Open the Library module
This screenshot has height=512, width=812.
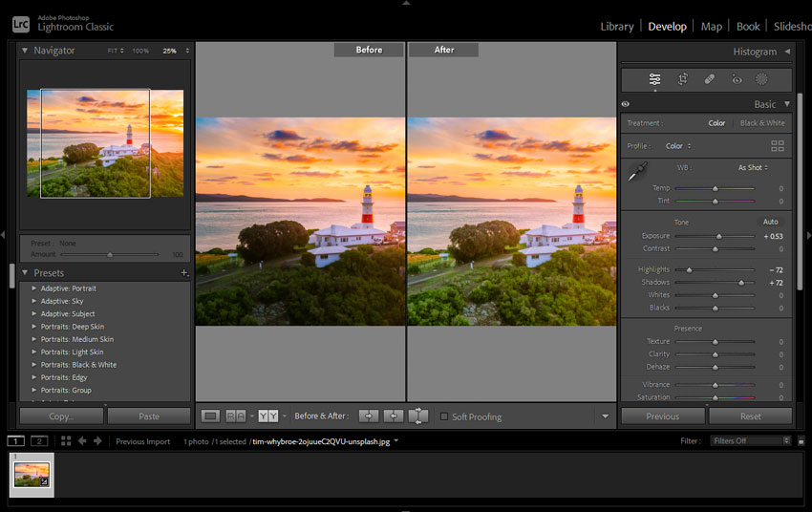pos(617,27)
